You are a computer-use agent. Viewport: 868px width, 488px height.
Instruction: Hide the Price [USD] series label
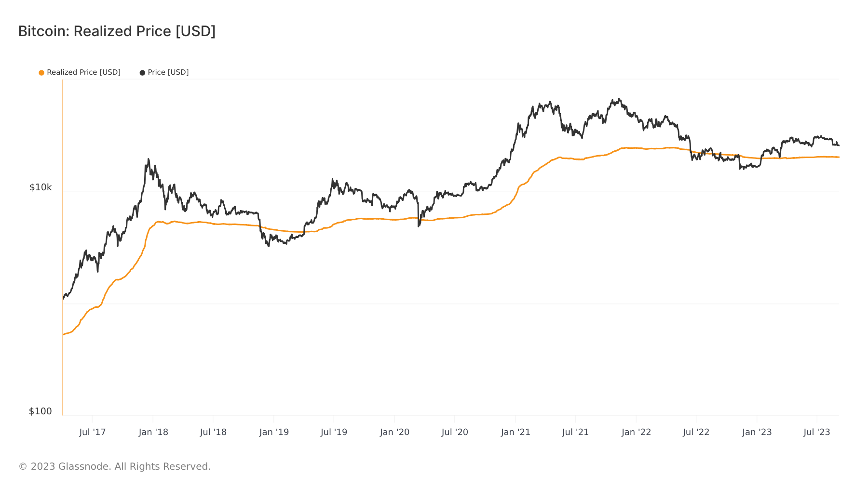click(x=168, y=72)
